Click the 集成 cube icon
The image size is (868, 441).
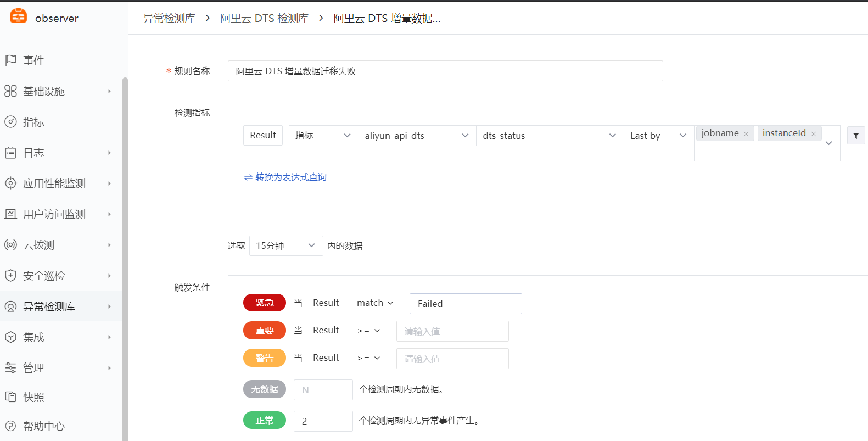(x=10, y=337)
